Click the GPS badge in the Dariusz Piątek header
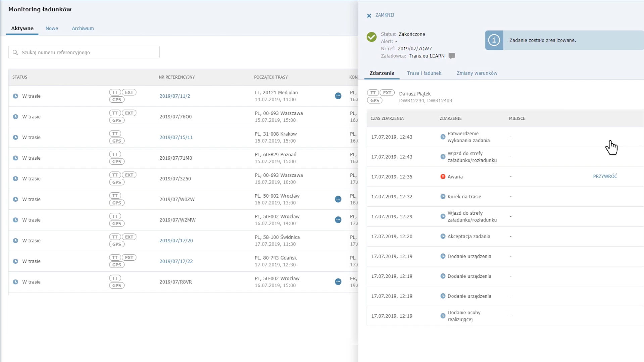This screenshot has width=644, height=362. 375,100
